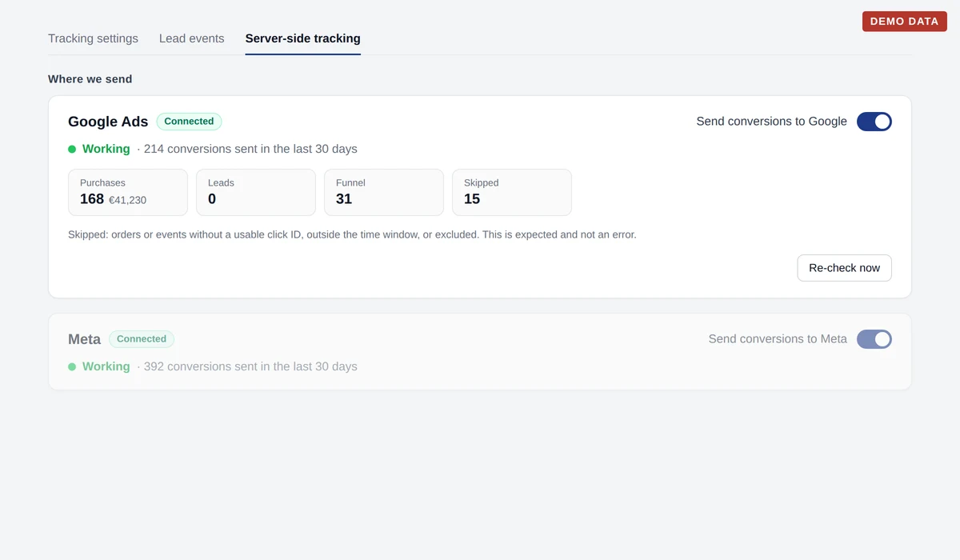Click the 'Send conversions to Meta' label
960x560 pixels.
[x=778, y=339]
